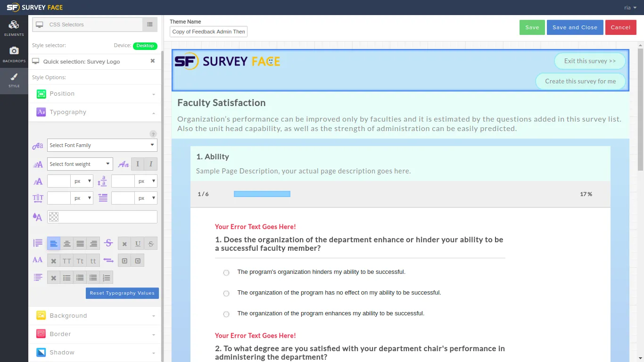
Task: Set text transform to uppercase with TT icon
Action: click(x=66, y=260)
